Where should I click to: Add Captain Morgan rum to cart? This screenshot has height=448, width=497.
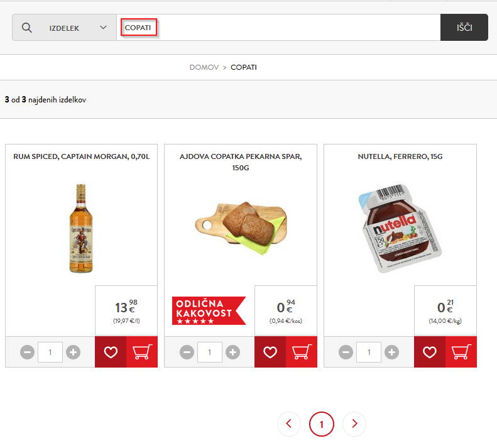pos(142,352)
